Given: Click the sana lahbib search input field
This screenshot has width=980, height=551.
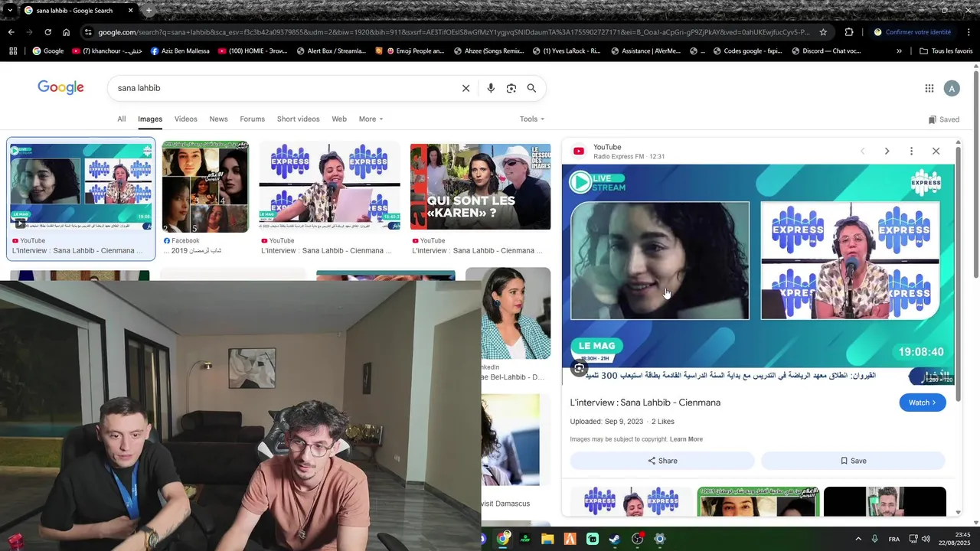Looking at the screenshot, I should 283,88.
